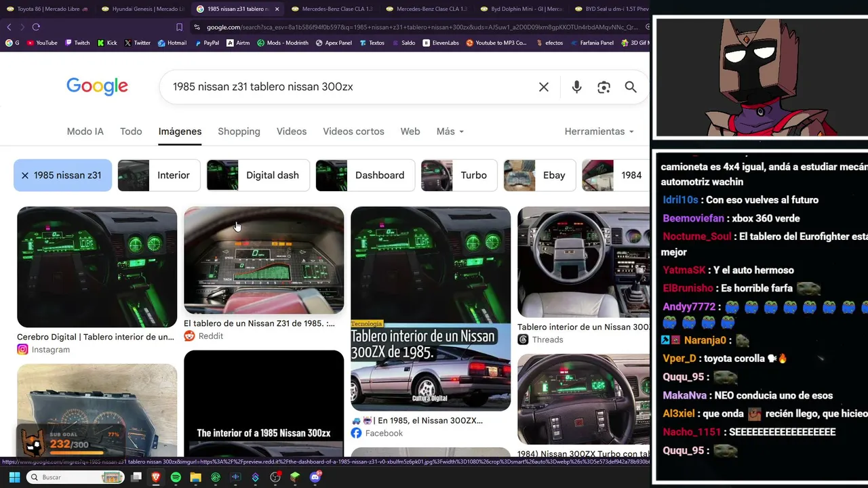Open Task View from the taskbar
The height and width of the screenshot is (488, 868).
pyautogui.click(x=136, y=477)
